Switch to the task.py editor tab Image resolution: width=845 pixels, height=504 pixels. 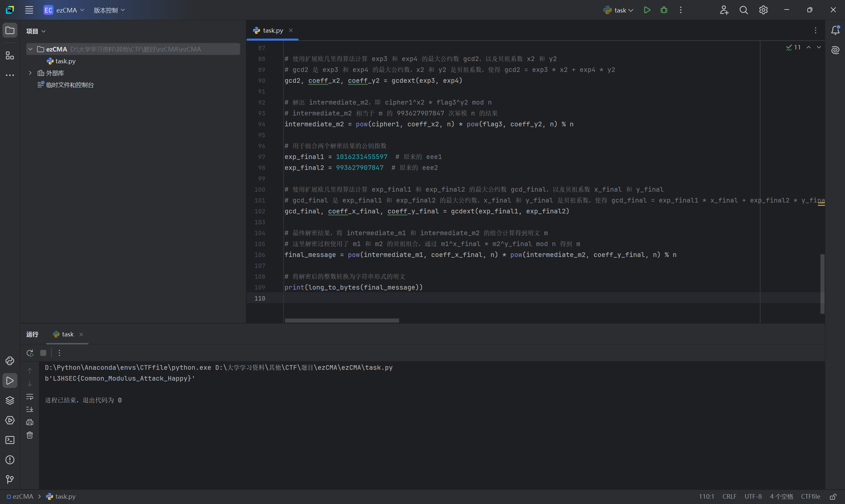point(273,31)
